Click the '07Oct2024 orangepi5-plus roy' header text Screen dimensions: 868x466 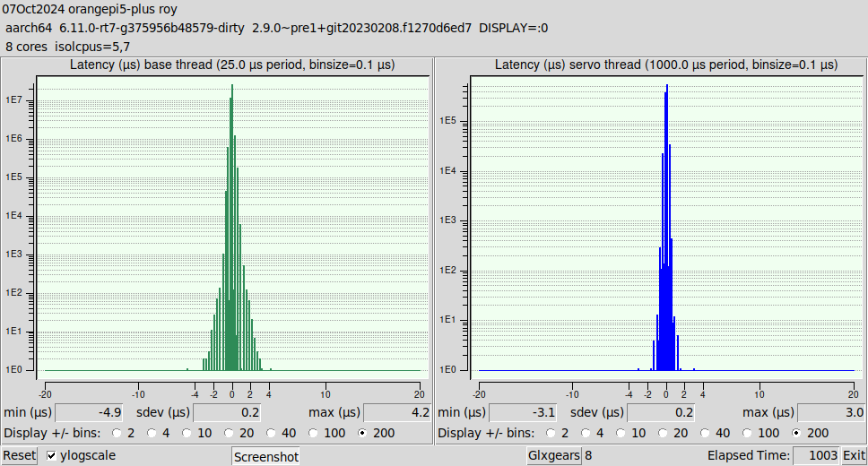point(90,9)
